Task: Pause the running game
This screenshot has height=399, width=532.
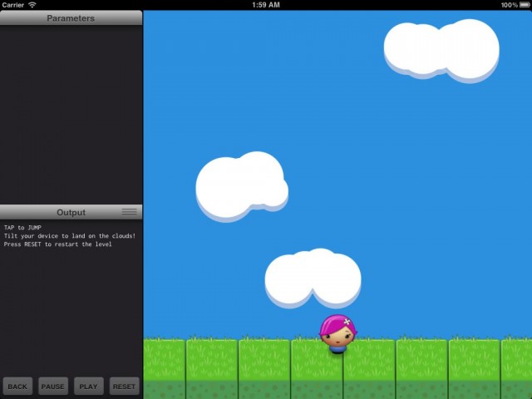Action: click(x=53, y=387)
